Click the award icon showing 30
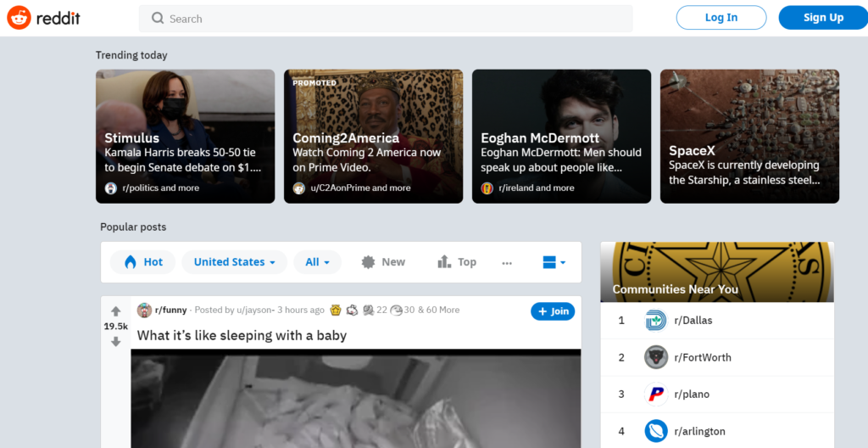 click(396, 310)
